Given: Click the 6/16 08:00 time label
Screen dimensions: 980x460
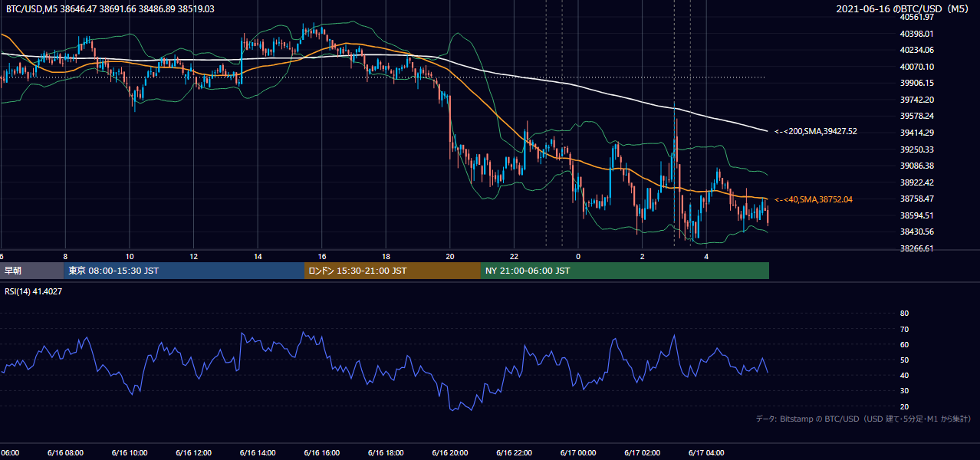Looking at the screenshot, I should click(x=65, y=452).
